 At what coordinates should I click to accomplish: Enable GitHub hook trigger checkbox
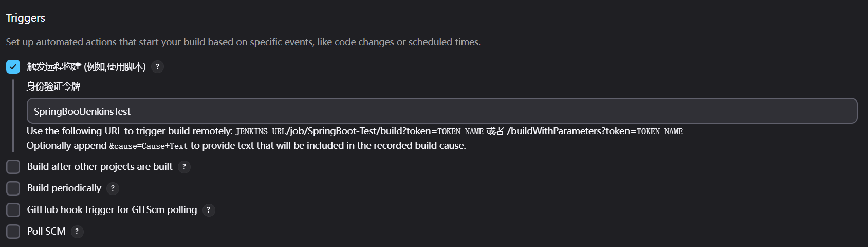coord(13,210)
